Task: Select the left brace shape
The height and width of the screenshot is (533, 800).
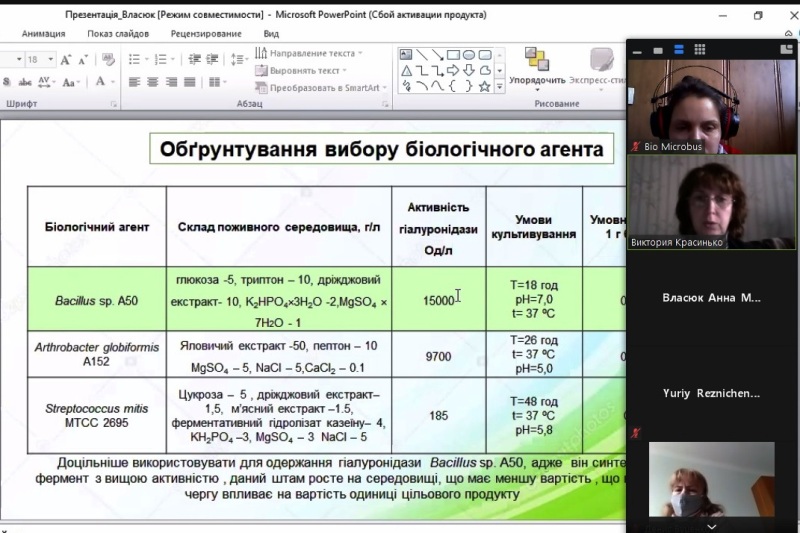Action: coord(453,86)
